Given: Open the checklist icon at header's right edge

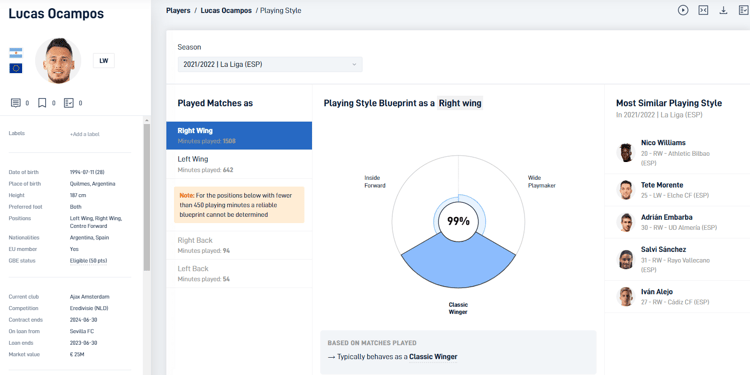Looking at the screenshot, I should click(x=744, y=10).
